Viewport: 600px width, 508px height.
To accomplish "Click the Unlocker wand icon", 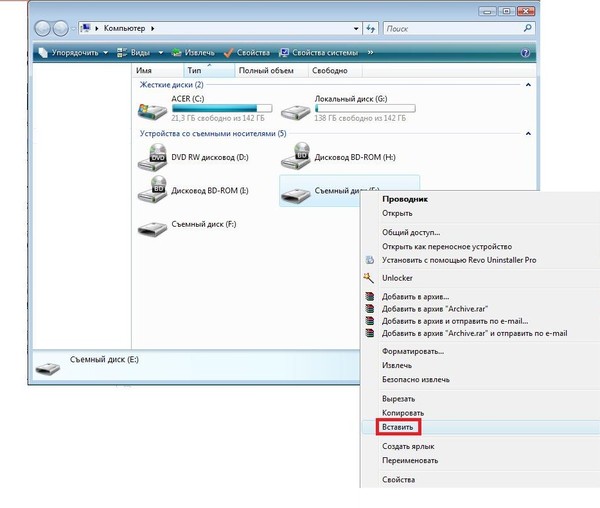I will click(368, 278).
